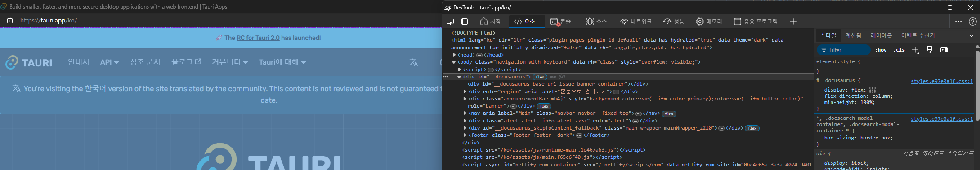Open the Tauri에 대해 dropdown in navbar
The height and width of the screenshot is (170, 980).
282,62
